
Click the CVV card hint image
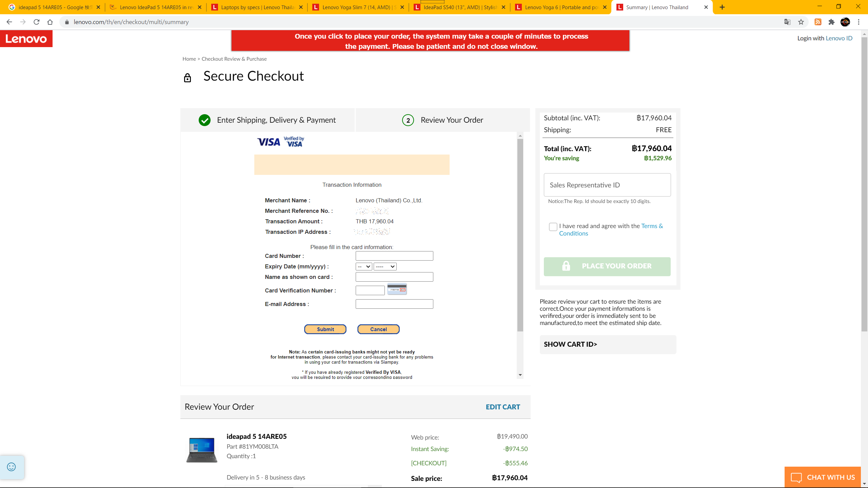397,289
